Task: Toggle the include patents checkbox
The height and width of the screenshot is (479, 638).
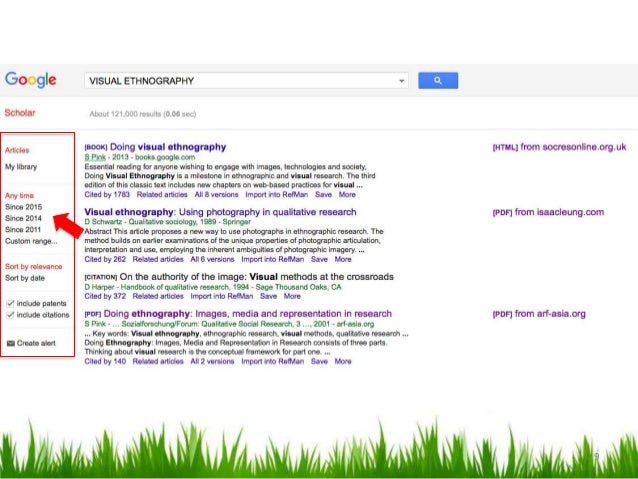Action: (11, 304)
